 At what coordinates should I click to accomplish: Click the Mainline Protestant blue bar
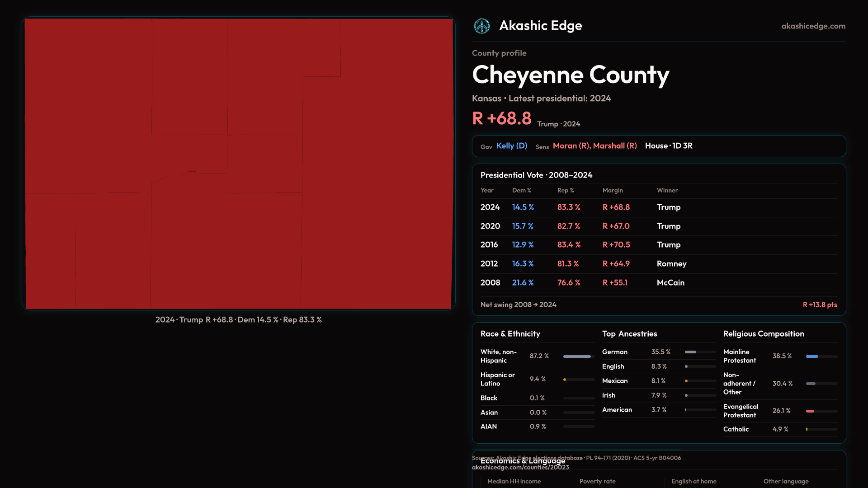(x=812, y=357)
